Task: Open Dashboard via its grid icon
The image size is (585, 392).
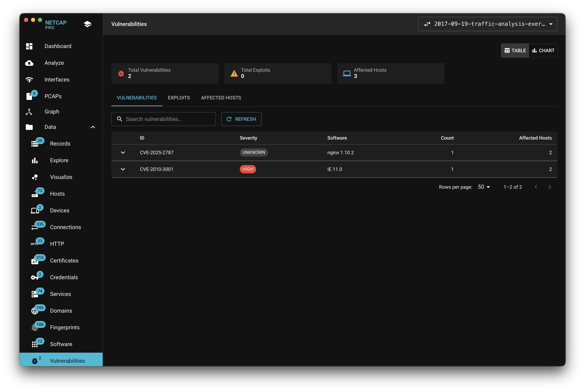Action: click(x=29, y=46)
